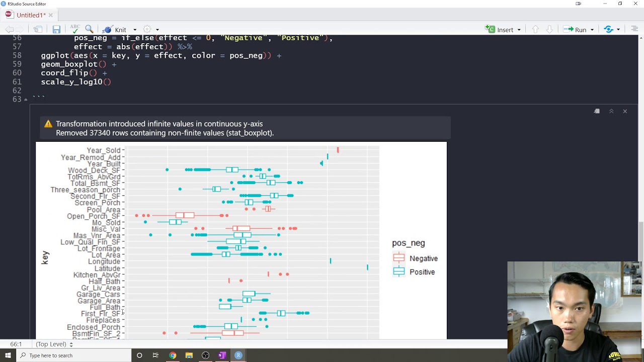Click the taskbar search box
The height and width of the screenshot is (362, 644).
[73, 355]
